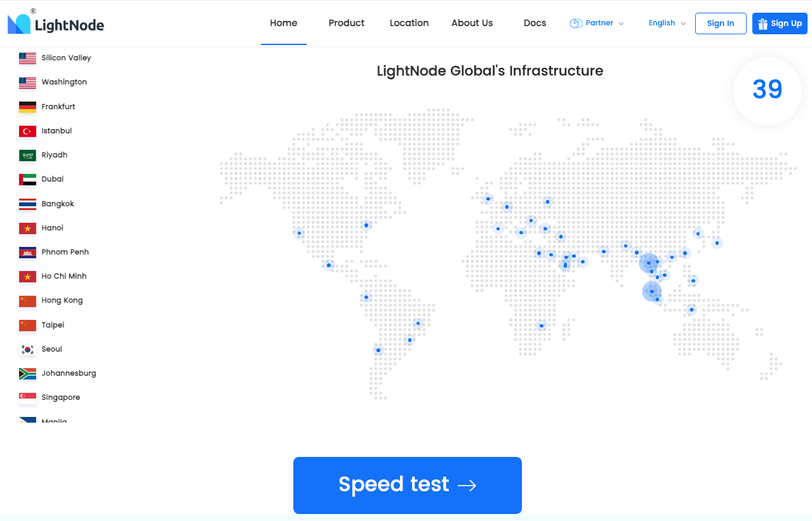This screenshot has height=521, width=812.
Task: Select Riyadh from the location list
Action: coord(54,155)
